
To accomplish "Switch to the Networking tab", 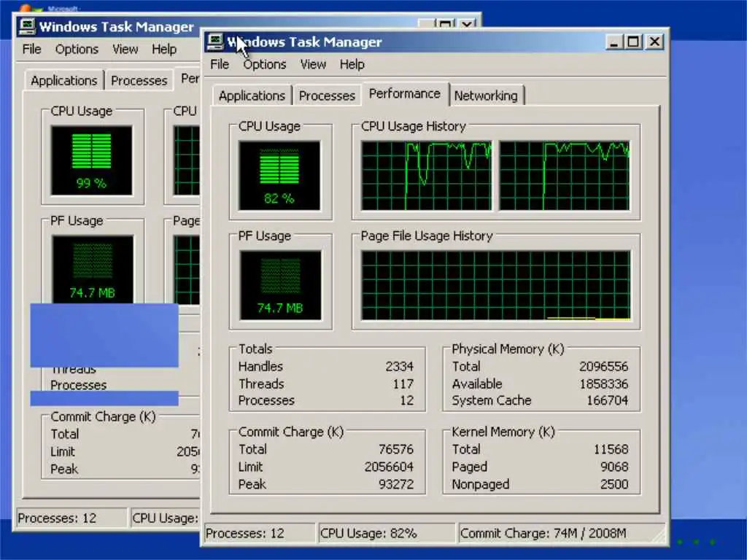I will pos(486,96).
